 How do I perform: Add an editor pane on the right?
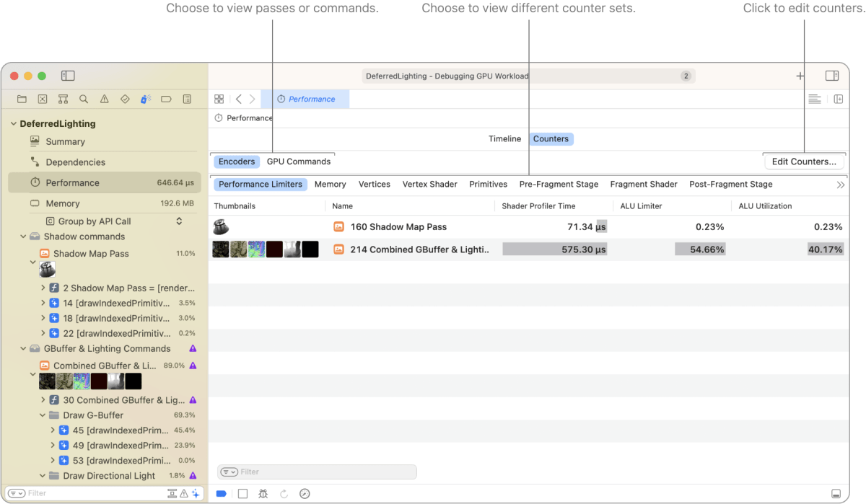pos(839,100)
